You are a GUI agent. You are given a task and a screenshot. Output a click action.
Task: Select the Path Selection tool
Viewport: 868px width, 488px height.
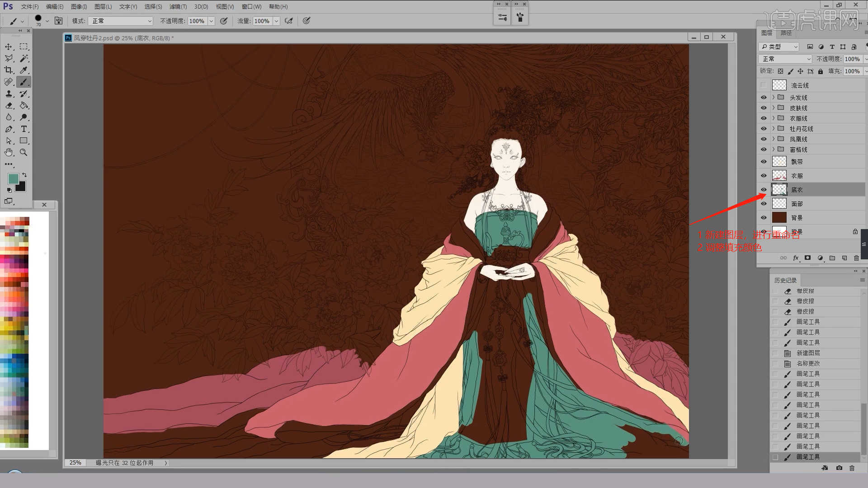[9, 141]
